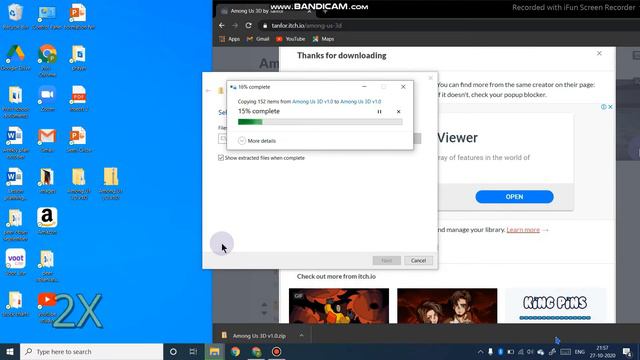Toggle Show extracted files when complete

[221, 158]
